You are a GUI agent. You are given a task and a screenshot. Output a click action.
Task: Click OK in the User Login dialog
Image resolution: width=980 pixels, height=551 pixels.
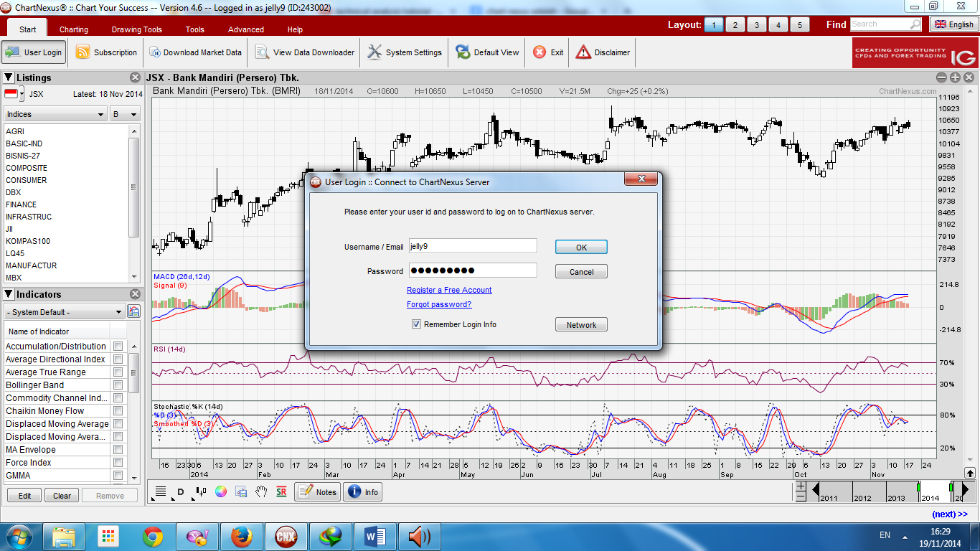click(x=581, y=247)
